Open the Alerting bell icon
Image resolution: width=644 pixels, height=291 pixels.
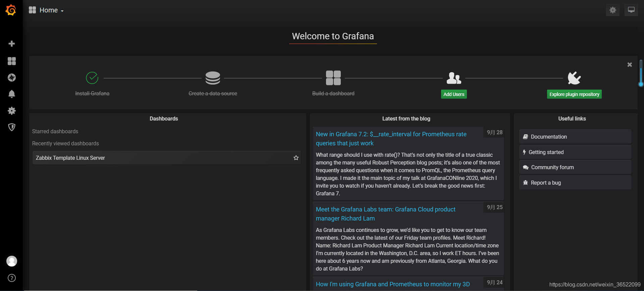(12, 94)
